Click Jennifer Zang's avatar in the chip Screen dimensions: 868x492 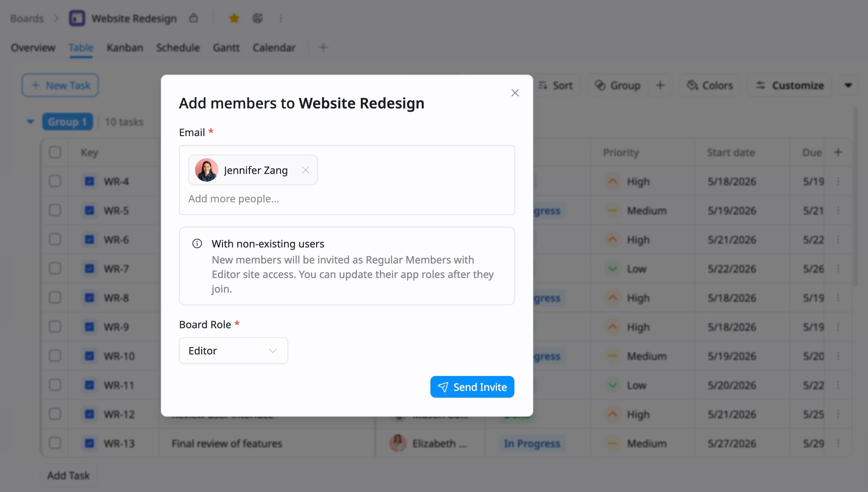click(x=207, y=170)
